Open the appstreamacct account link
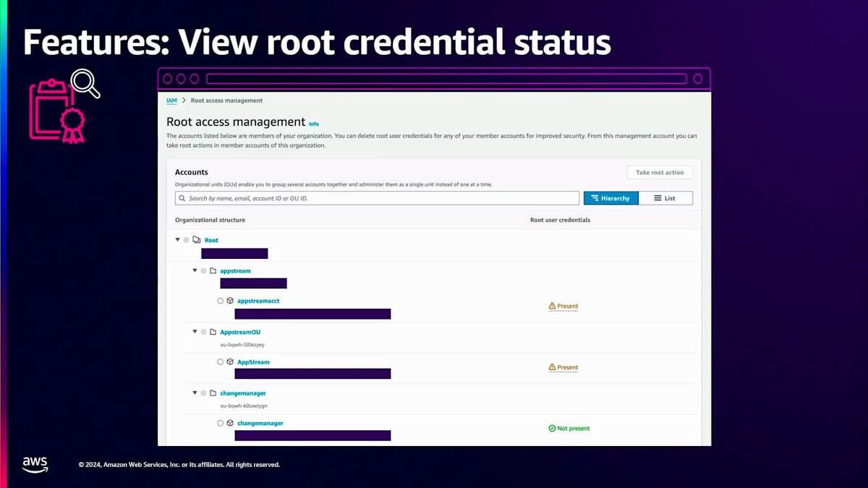 tap(258, 301)
